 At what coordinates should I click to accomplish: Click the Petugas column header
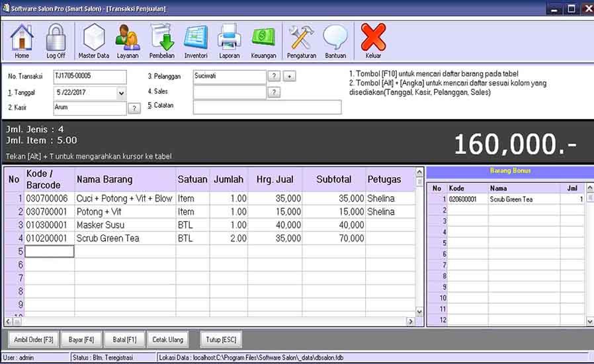[390, 179]
